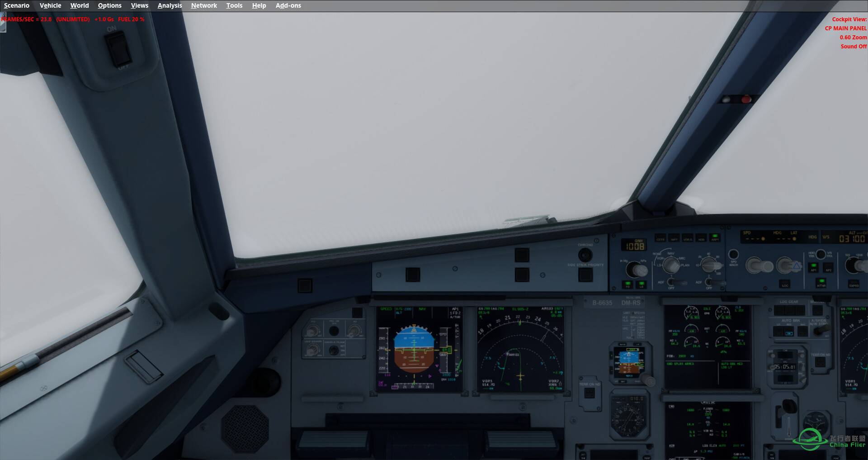Click the ISIS baro rotary knob
This screenshot has height=460, width=868.
pyautogui.click(x=650, y=381)
